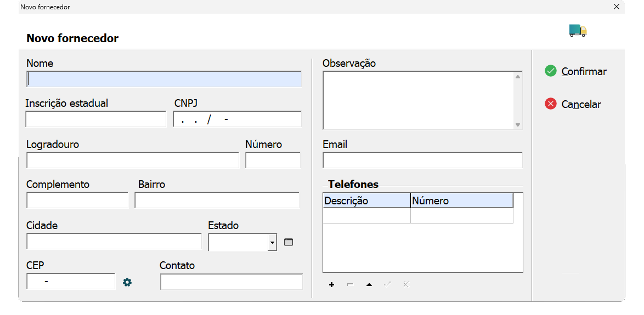This screenshot has width=644, height=315.
Task: Open the Estado lookup window icon
Action: [289, 242]
